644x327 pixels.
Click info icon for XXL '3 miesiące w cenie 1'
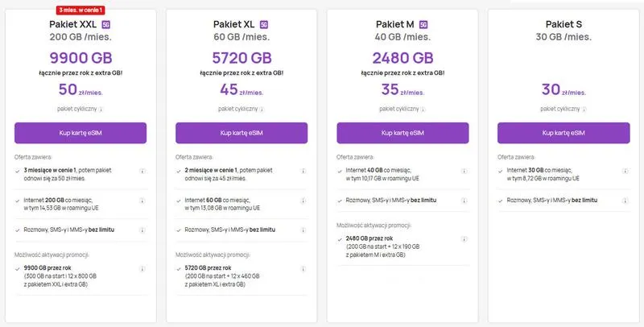[x=142, y=171]
